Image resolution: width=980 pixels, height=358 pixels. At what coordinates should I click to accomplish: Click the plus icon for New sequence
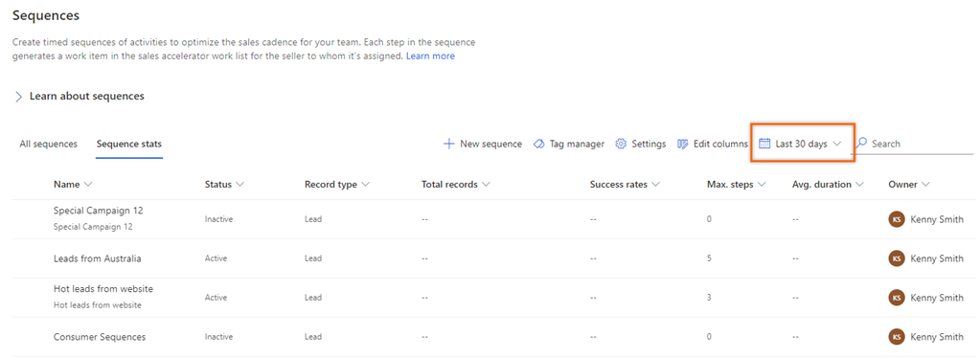pyautogui.click(x=448, y=144)
